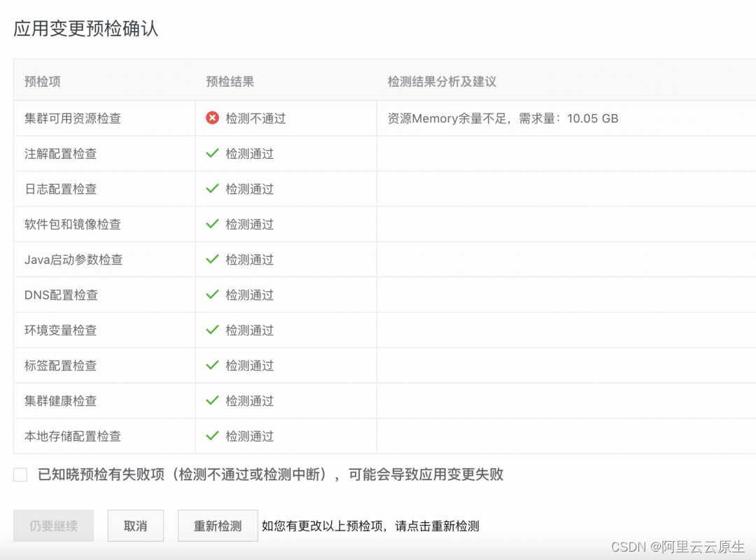Click the red failure icon for 集群可用资源检查
Image resolution: width=756 pixels, height=560 pixels.
tap(212, 118)
